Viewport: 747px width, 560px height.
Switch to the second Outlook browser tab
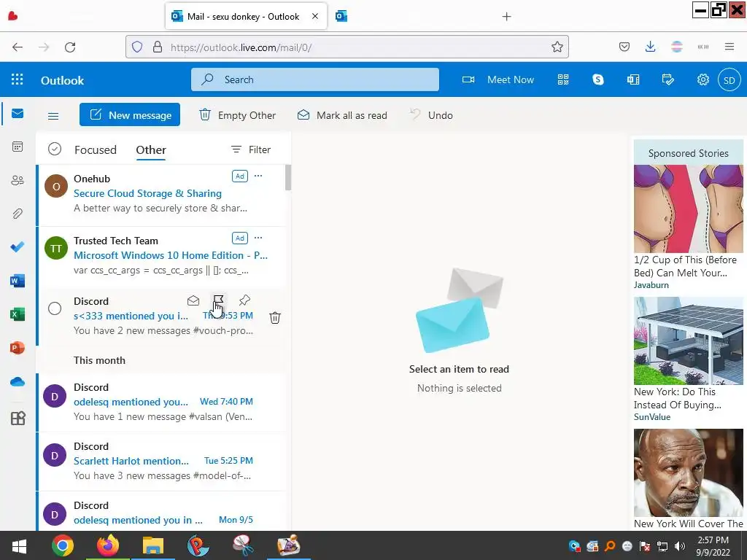pyautogui.click(x=341, y=17)
